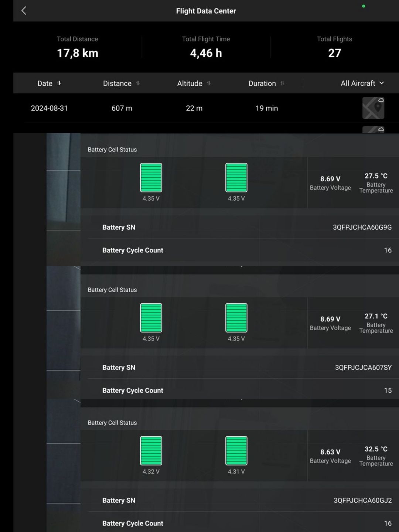The height and width of the screenshot is (532, 399).
Task: Sort flights by Distance
Action: (x=138, y=83)
